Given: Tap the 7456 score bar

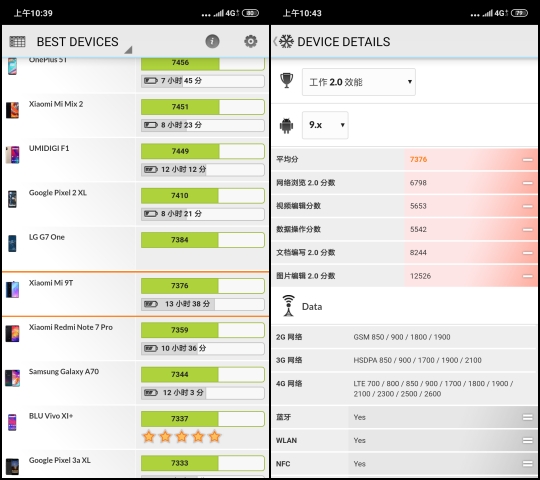Looking at the screenshot, I should click(x=202, y=63).
